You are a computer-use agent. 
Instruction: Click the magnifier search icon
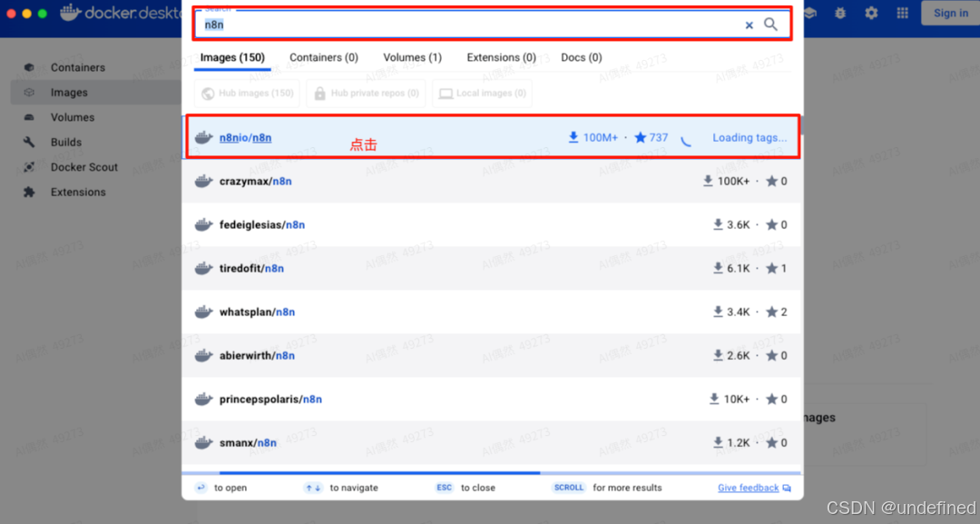click(x=770, y=25)
